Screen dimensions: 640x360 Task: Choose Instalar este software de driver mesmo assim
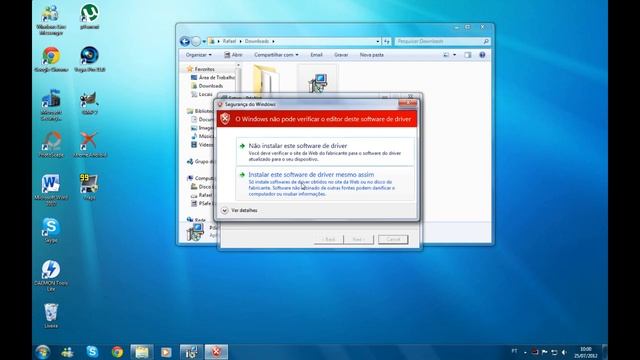point(325,183)
